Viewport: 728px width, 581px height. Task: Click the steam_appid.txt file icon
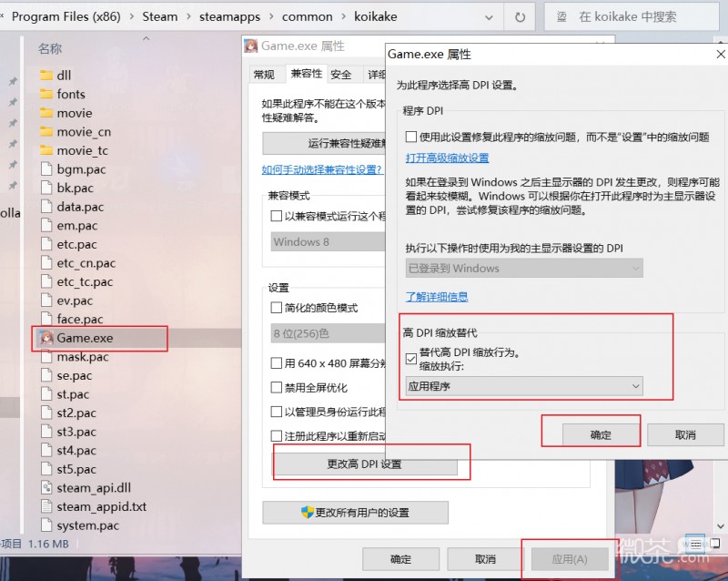pos(46,506)
